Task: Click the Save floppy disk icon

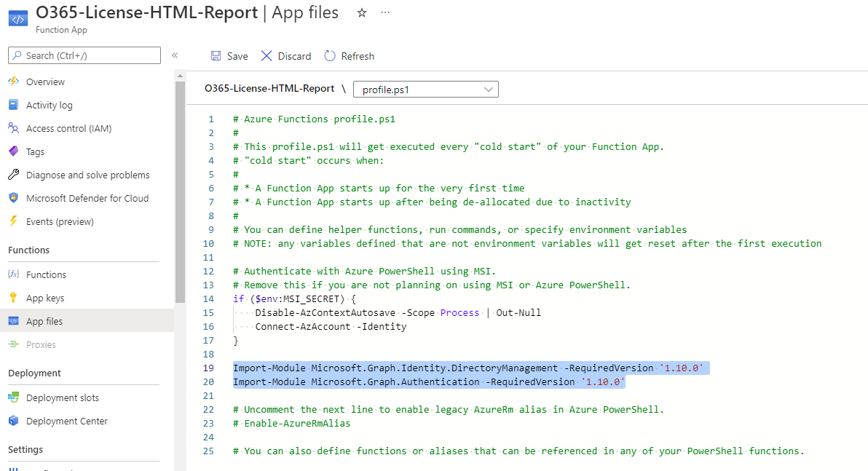Action: (216, 56)
